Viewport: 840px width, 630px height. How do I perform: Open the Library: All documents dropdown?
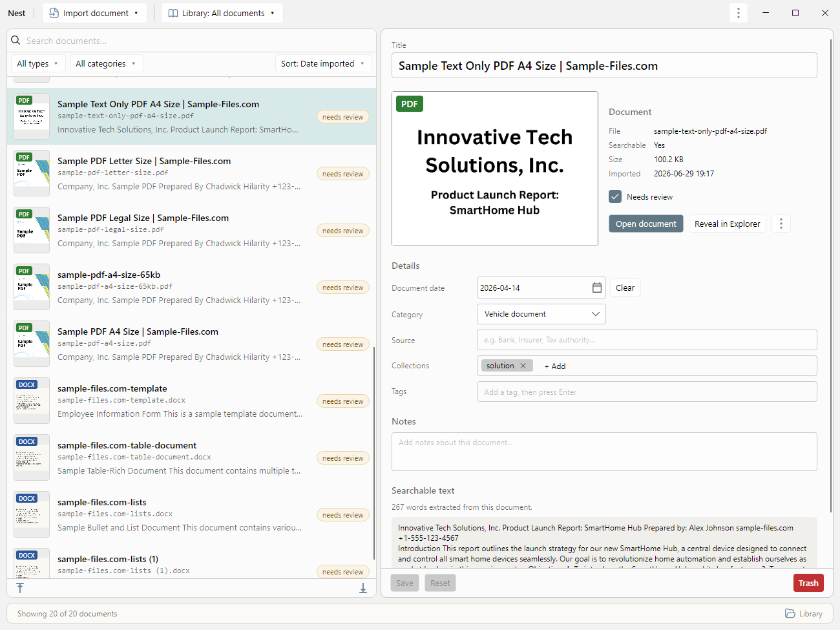click(x=222, y=13)
